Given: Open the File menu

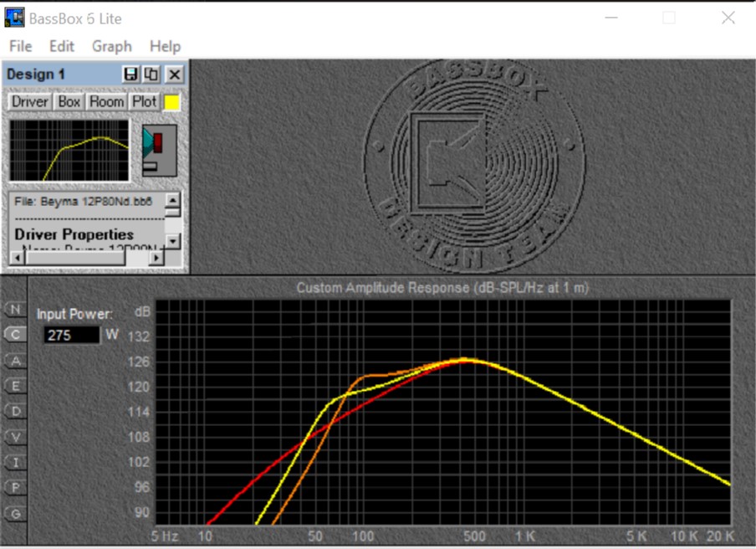Looking at the screenshot, I should (x=20, y=46).
